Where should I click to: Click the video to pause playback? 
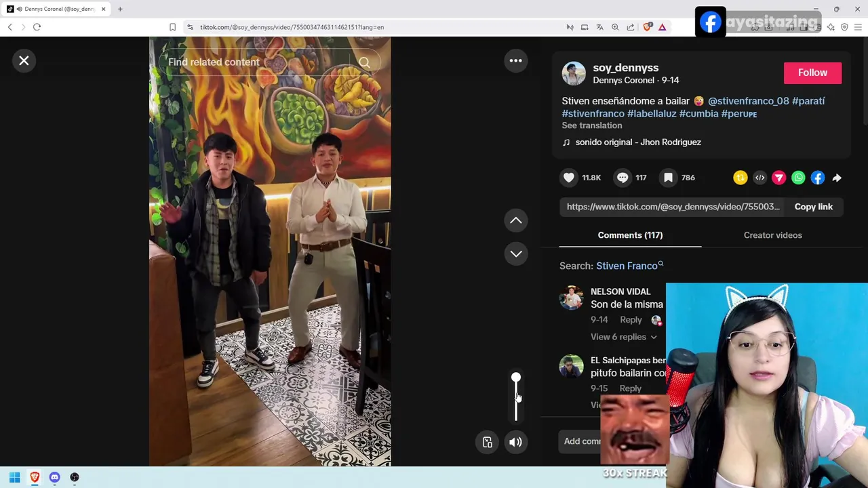click(270, 252)
